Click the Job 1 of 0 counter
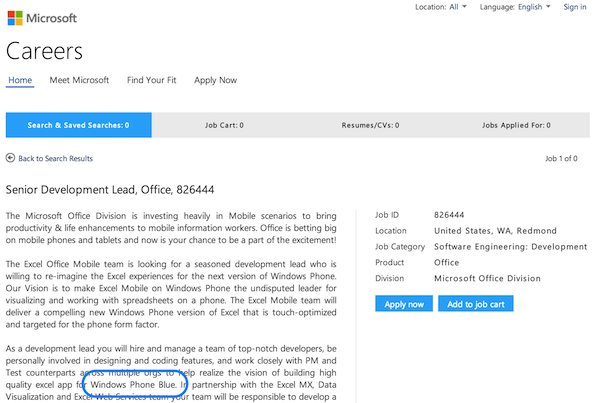This screenshot has height=403, width=600. [561, 158]
